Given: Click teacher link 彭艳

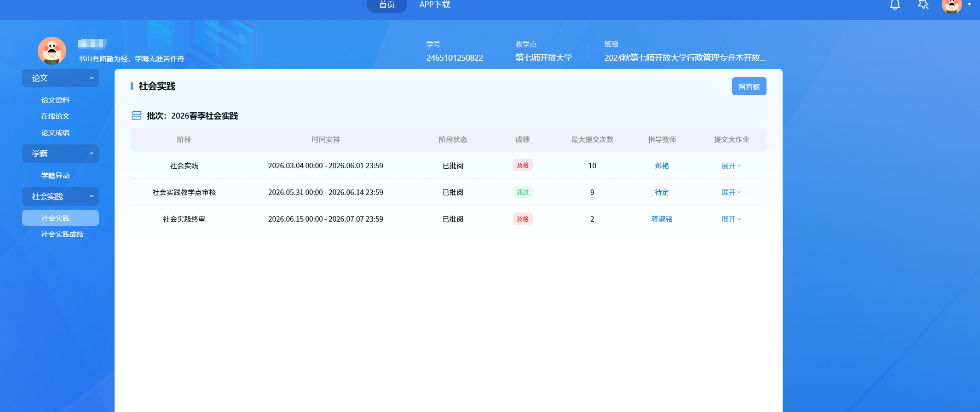Looking at the screenshot, I should 662,166.
